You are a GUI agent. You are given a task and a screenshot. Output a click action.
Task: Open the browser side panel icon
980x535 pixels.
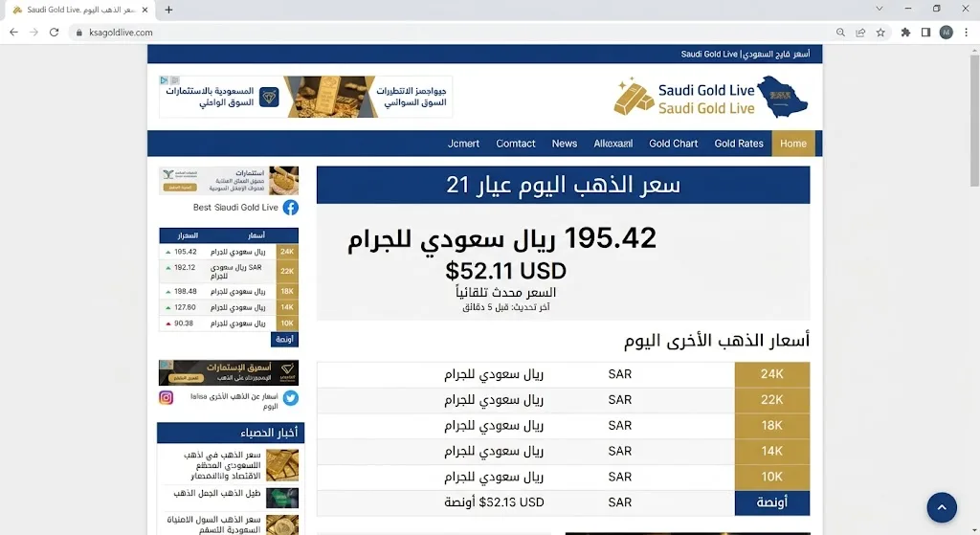point(925,33)
